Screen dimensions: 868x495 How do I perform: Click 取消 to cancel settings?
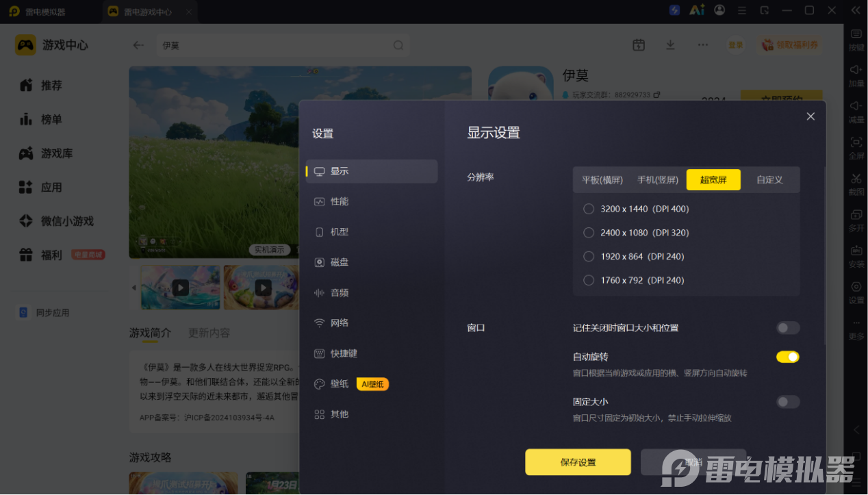[x=693, y=462]
